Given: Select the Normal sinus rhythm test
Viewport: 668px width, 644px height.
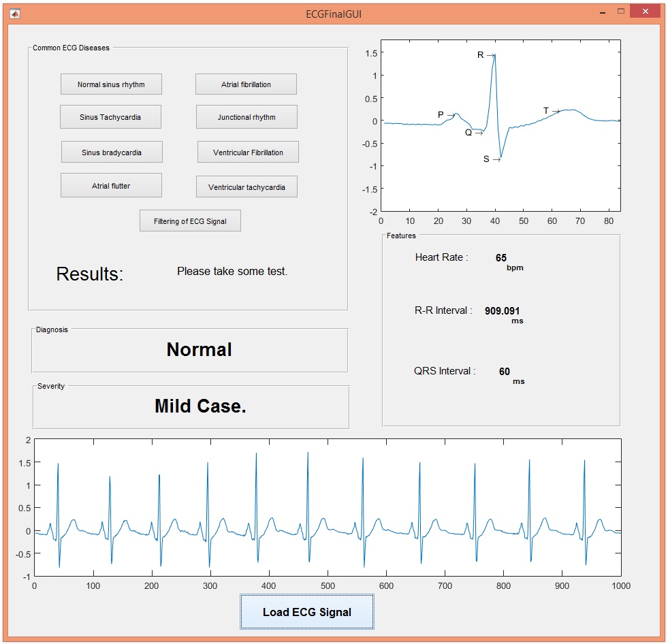Looking at the screenshot, I should pyautogui.click(x=111, y=84).
